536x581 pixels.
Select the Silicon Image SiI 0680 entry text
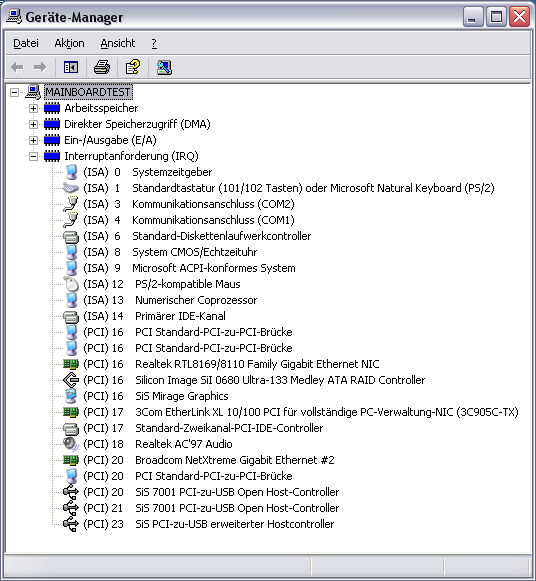280,380
